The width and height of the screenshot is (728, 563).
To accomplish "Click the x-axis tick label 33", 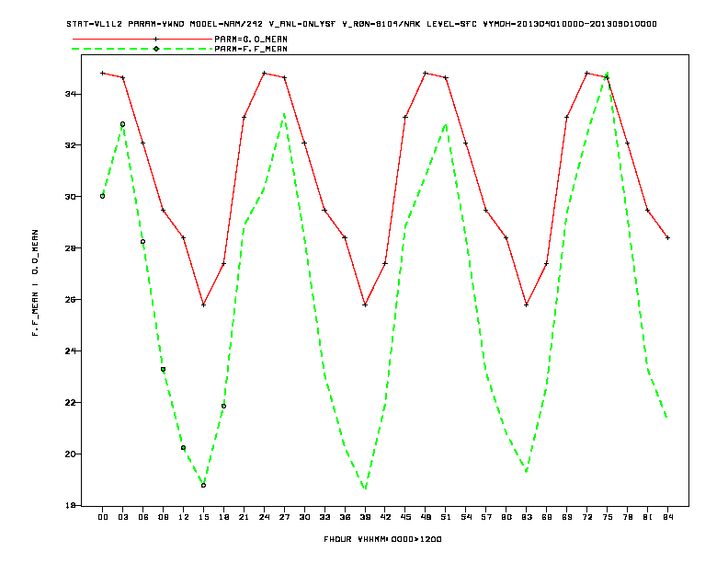I will pyautogui.click(x=324, y=517).
